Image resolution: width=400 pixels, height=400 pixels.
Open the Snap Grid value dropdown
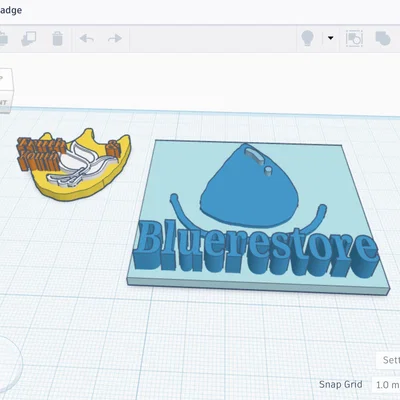387,385
